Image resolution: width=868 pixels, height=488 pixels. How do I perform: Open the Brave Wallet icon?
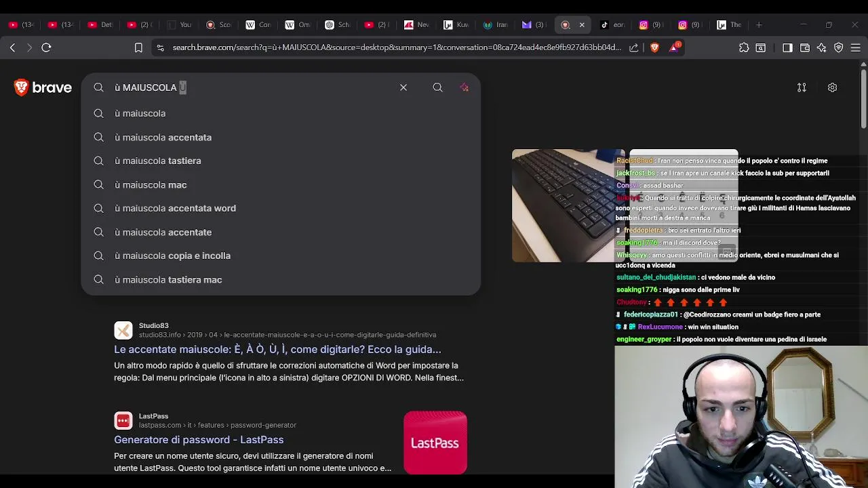click(805, 47)
